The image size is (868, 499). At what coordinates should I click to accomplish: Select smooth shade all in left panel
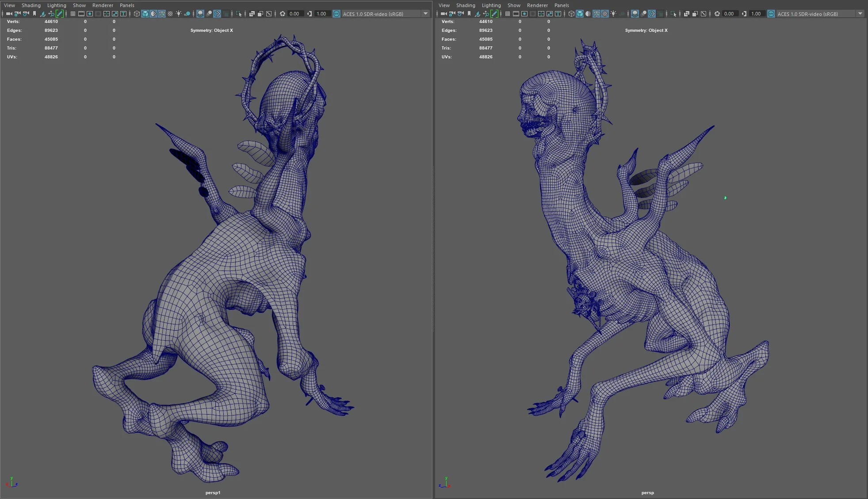[145, 14]
